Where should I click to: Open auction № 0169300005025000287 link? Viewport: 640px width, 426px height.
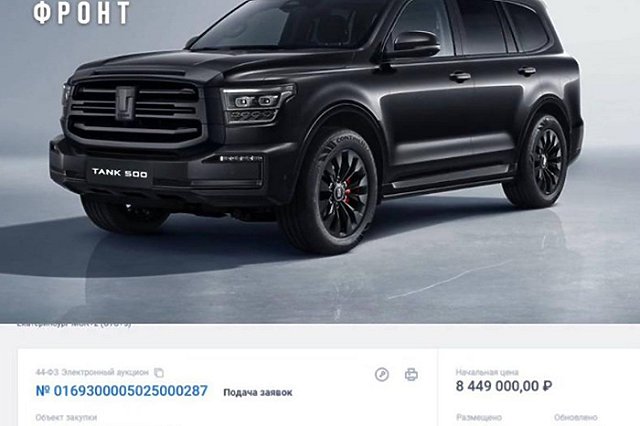tap(122, 391)
